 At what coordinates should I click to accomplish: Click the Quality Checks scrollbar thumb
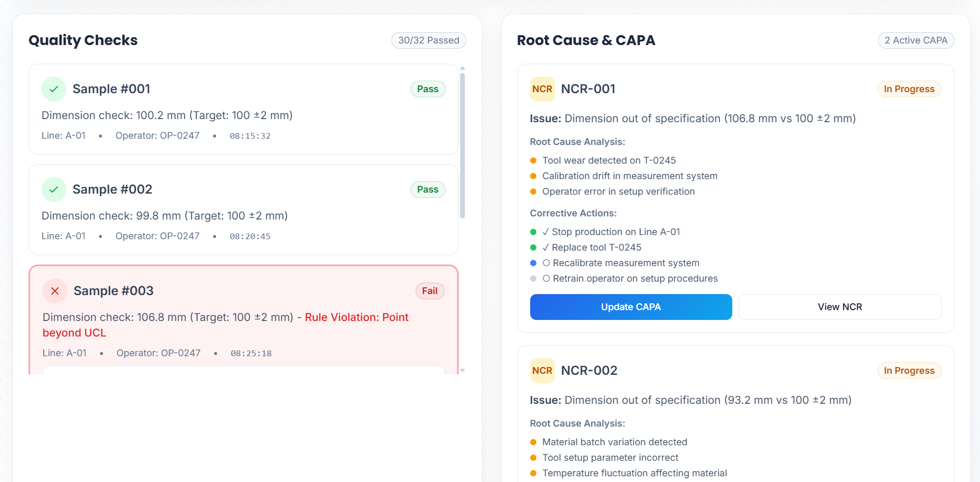(462, 145)
